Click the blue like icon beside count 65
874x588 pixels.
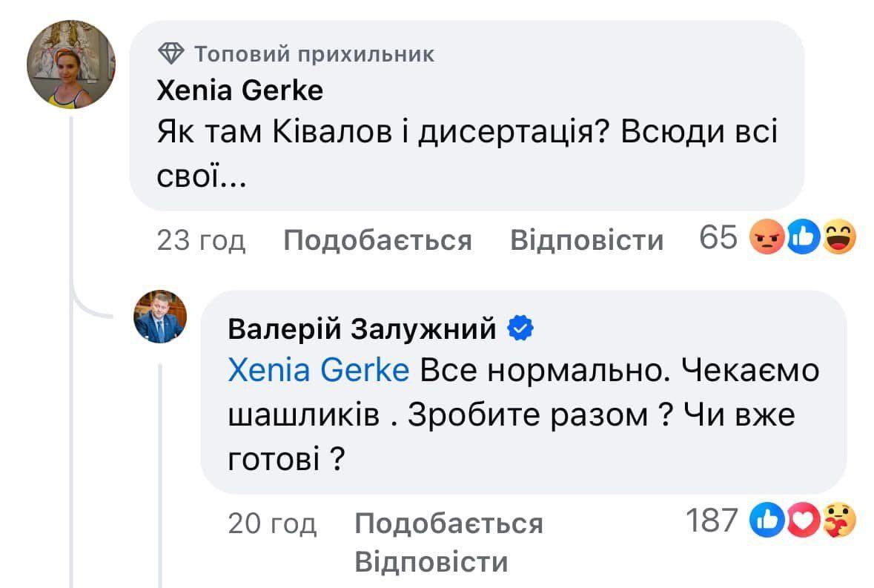pyautogui.click(x=802, y=240)
